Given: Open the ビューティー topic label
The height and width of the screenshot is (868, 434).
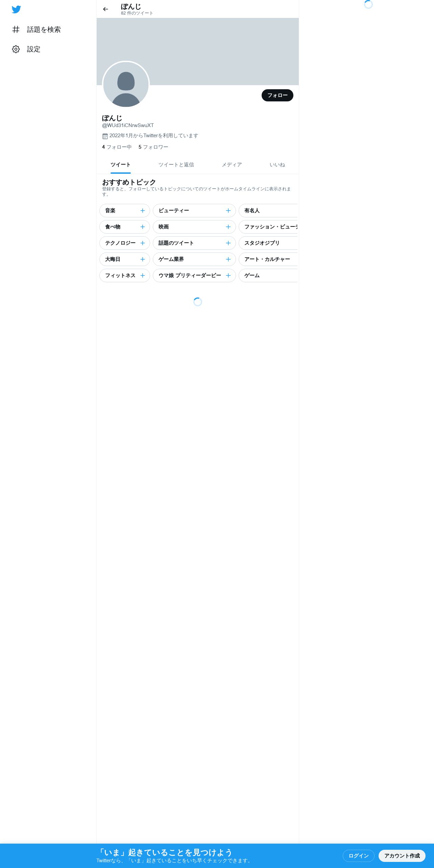Looking at the screenshot, I should click(174, 211).
